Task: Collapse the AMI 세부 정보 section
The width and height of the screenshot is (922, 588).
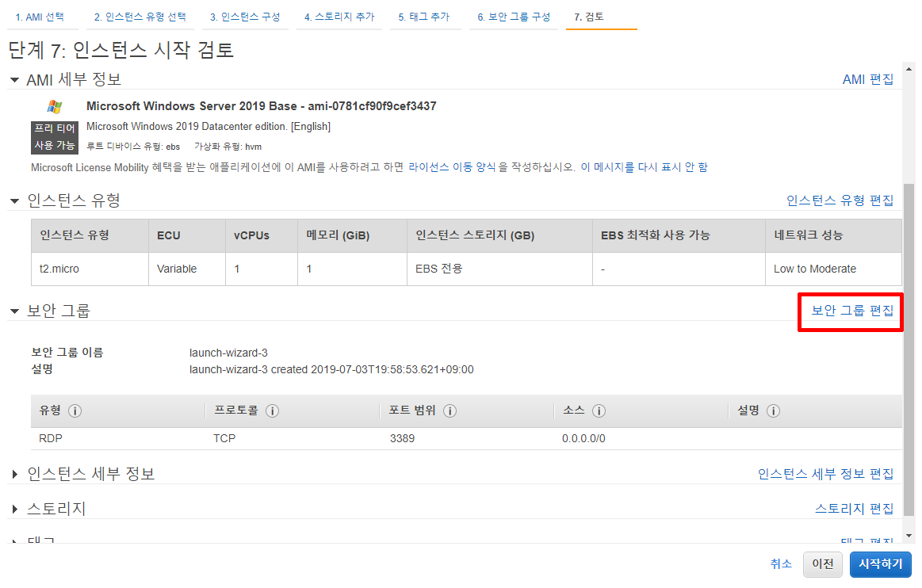Action: [15, 80]
